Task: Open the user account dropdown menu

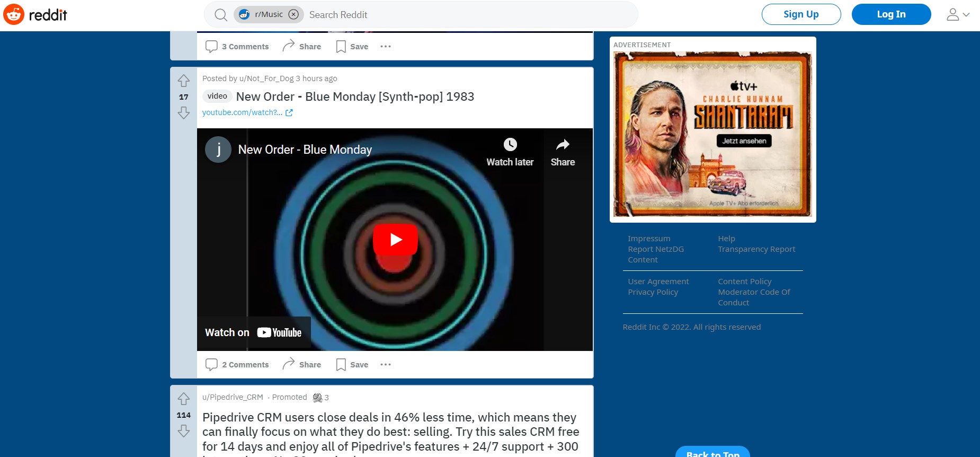Action: 958,14
